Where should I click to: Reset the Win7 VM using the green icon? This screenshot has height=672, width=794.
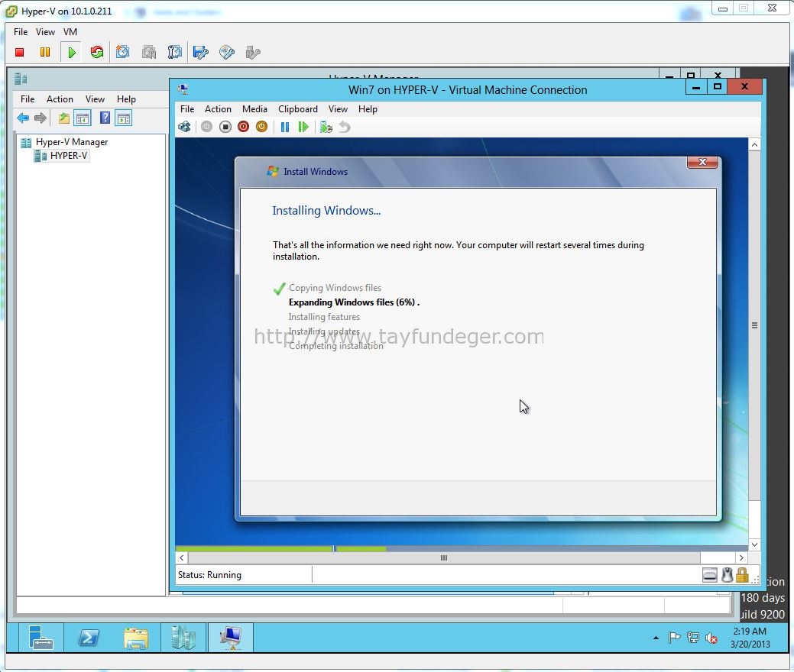(303, 127)
